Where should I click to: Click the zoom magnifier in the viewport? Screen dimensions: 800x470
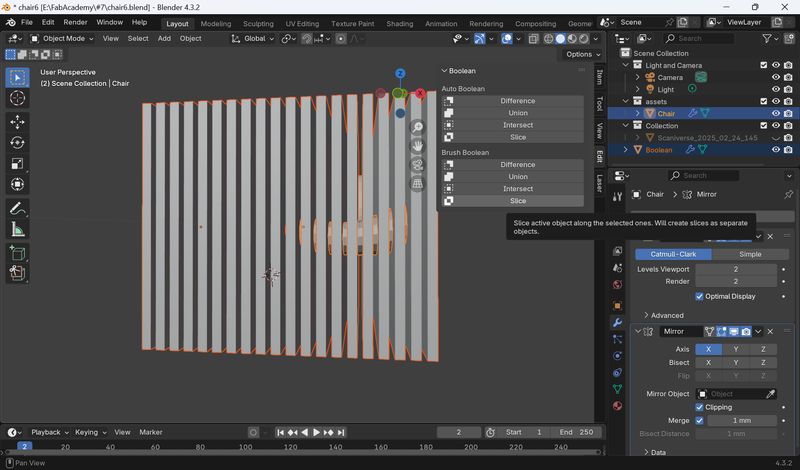[x=417, y=127]
